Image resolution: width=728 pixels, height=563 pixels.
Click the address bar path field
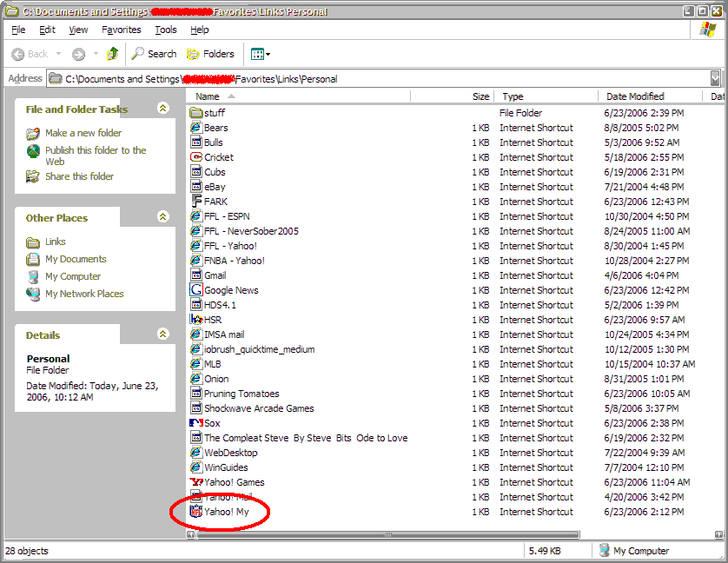(x=379, y=78)
